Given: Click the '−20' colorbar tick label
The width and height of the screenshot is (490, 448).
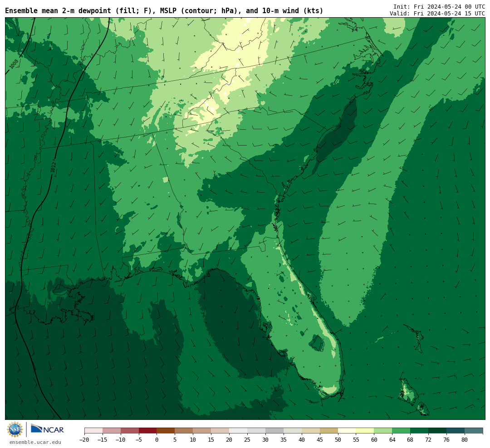Looking at the screenshot, I should coord(84,439).
